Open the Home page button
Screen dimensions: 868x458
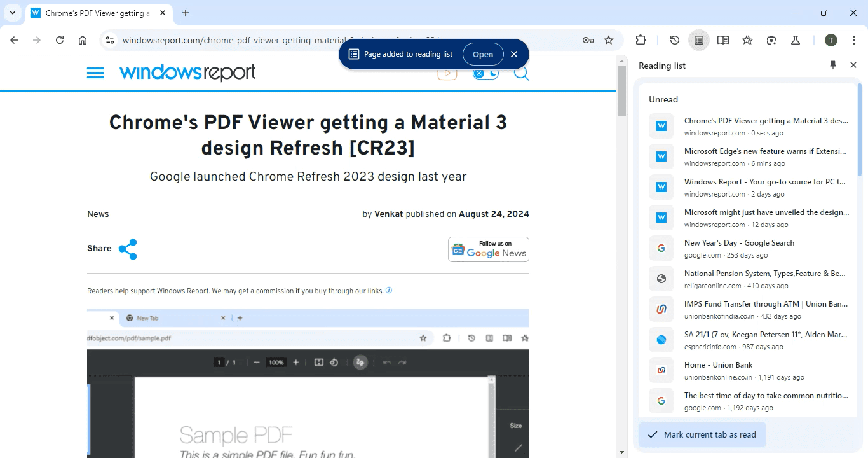(83, 40)
